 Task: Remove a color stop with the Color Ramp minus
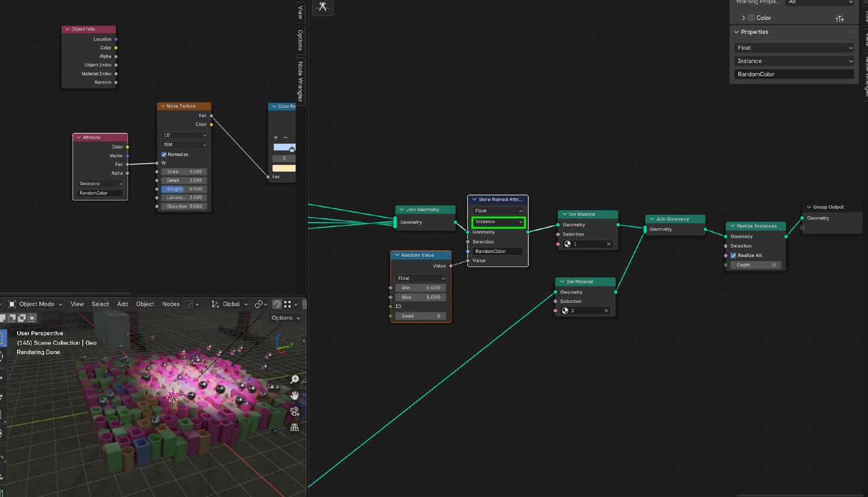pos(285,138)
